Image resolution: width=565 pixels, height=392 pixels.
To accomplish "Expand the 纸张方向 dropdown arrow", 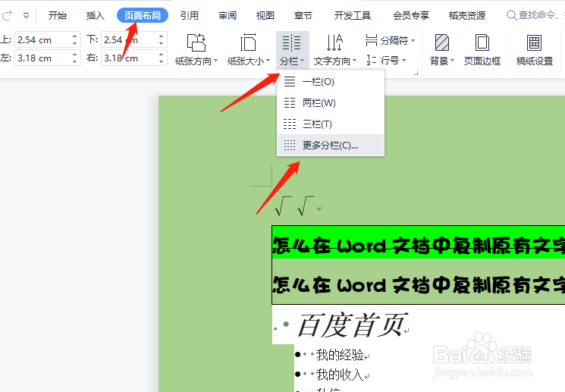I will click(x=216, y=61).
